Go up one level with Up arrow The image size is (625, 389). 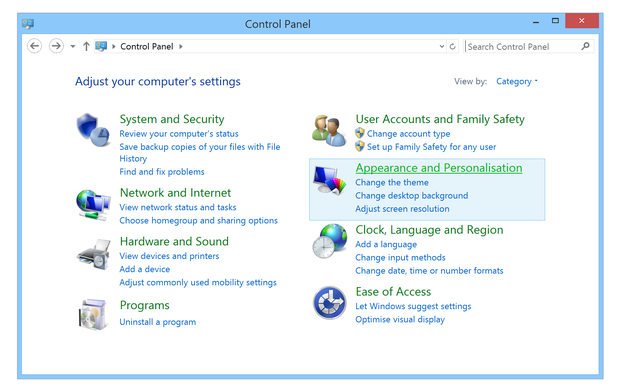pos(86,46)
